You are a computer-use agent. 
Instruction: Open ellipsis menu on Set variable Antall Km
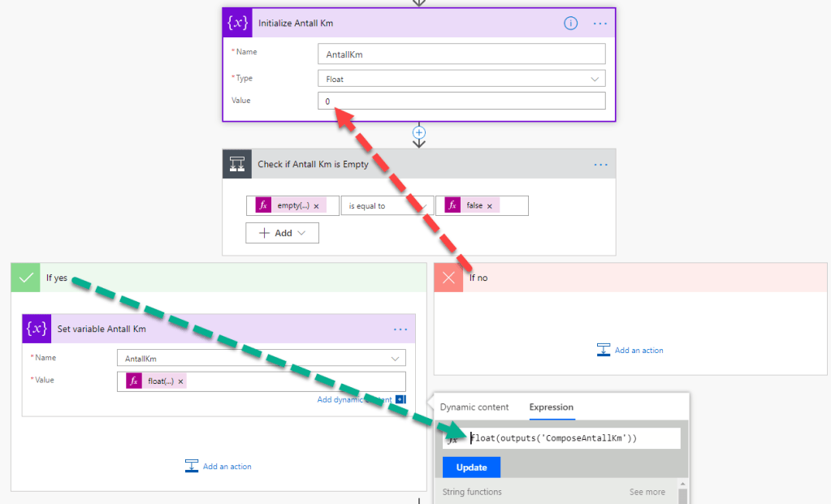(x=400, y=330)
